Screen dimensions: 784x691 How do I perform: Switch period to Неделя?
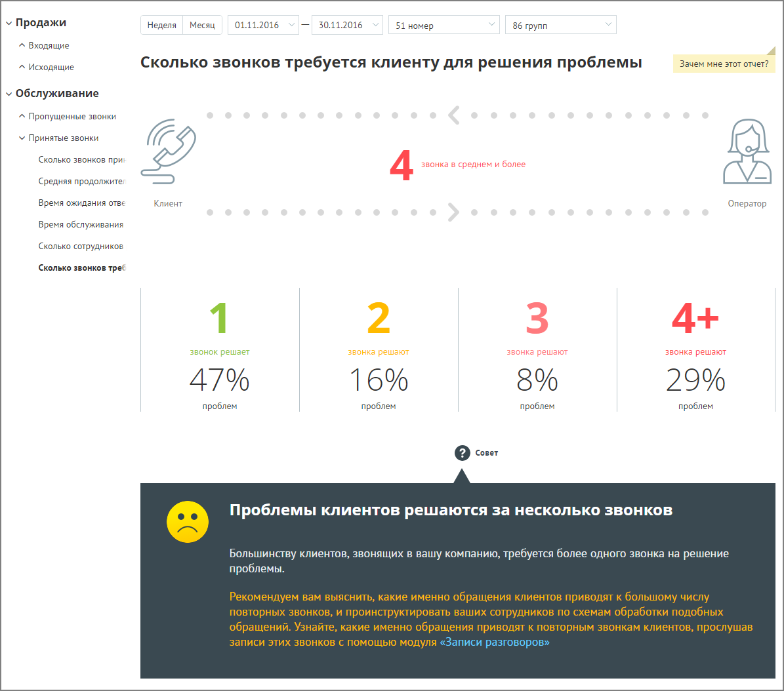point(162,25)
